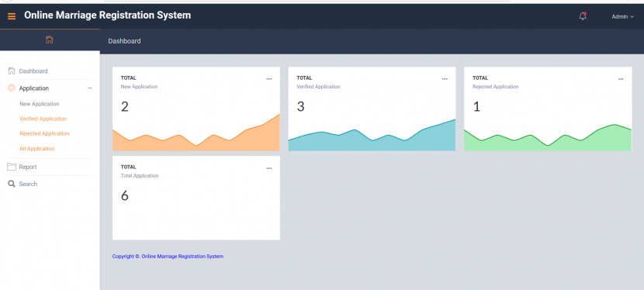Click the 'Total Application' card subtitle
Image resolution: width=644 pixels, height=290 pixels.
coord(140,175)
